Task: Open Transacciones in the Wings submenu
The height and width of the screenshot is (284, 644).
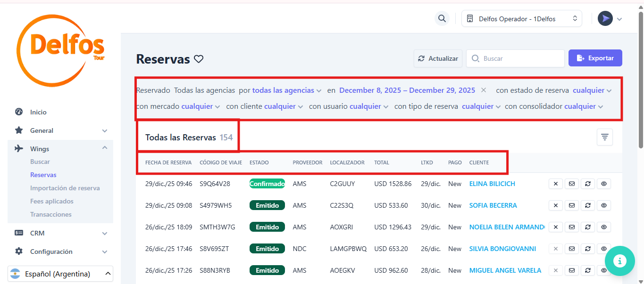Action: (51, 214)
